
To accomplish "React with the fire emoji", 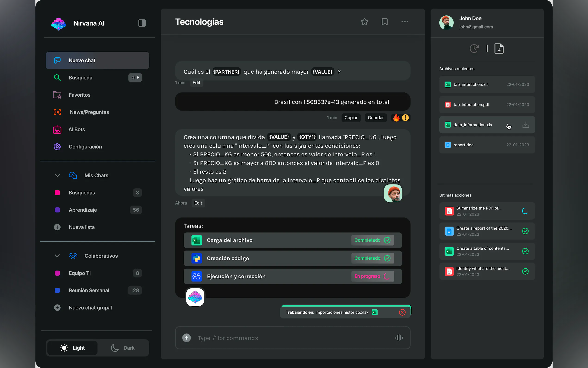I will coord(396,118).
